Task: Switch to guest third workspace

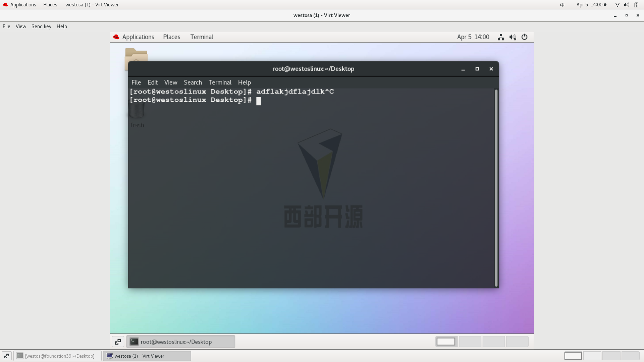Action: pos(493,342)
